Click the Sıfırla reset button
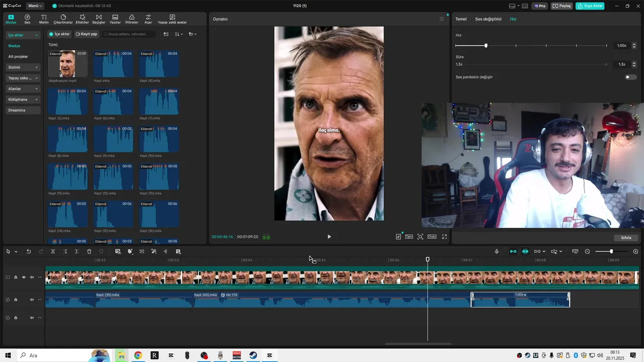644x362 pixels. point(626,237)
